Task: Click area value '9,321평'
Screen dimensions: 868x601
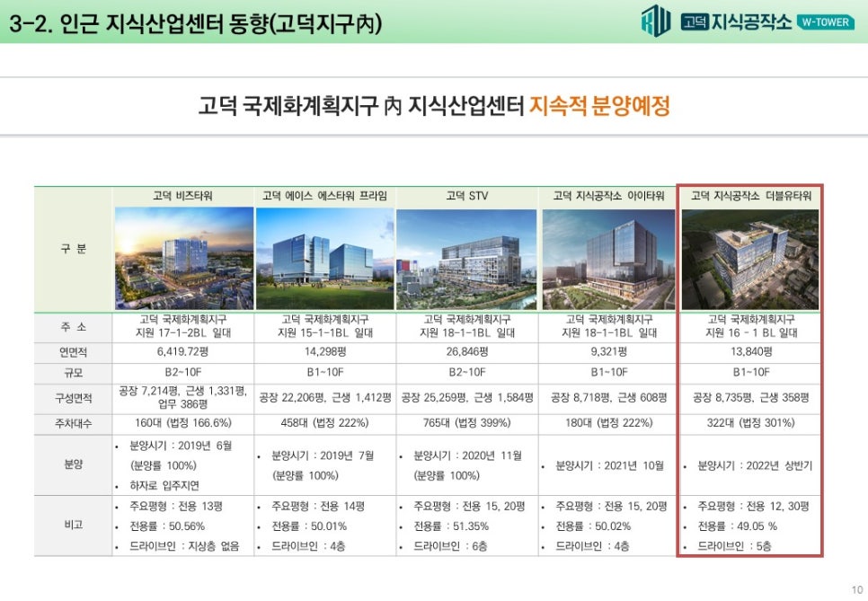Action: pos(609,352)
